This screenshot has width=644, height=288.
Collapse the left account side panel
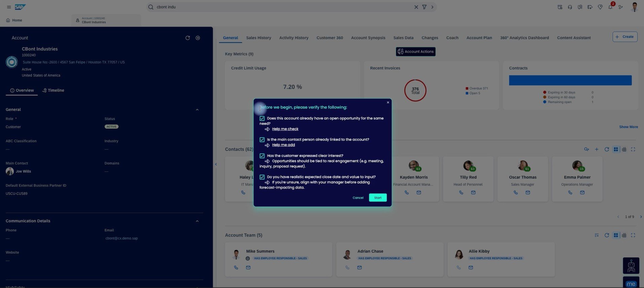[x=216, y=164]
